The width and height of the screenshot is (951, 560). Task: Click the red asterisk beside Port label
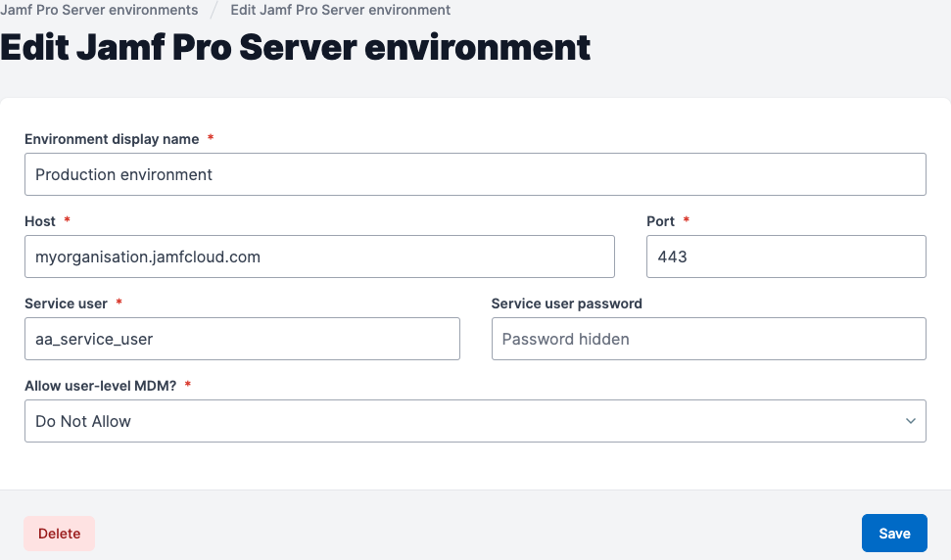[686, 219]
